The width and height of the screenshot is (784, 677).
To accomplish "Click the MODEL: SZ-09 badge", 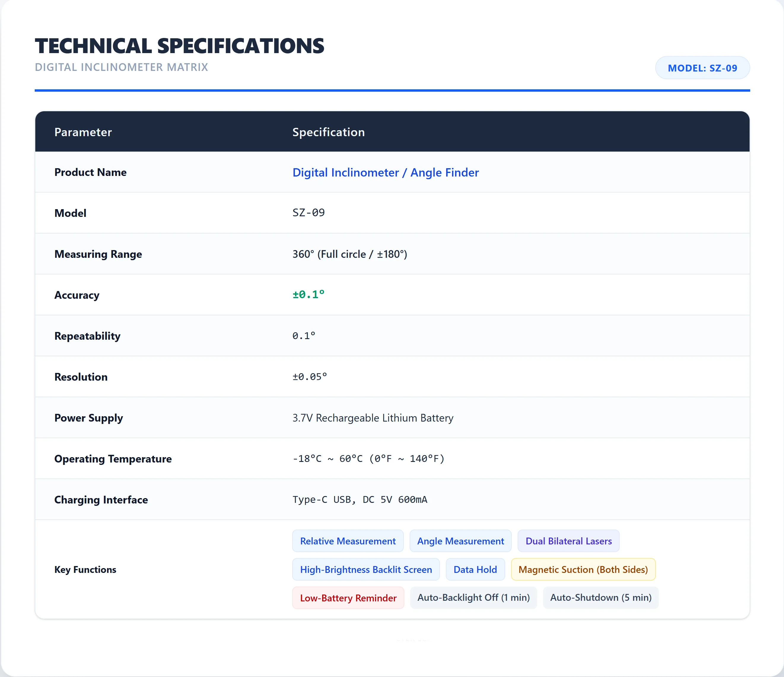I will pos(702,68).
